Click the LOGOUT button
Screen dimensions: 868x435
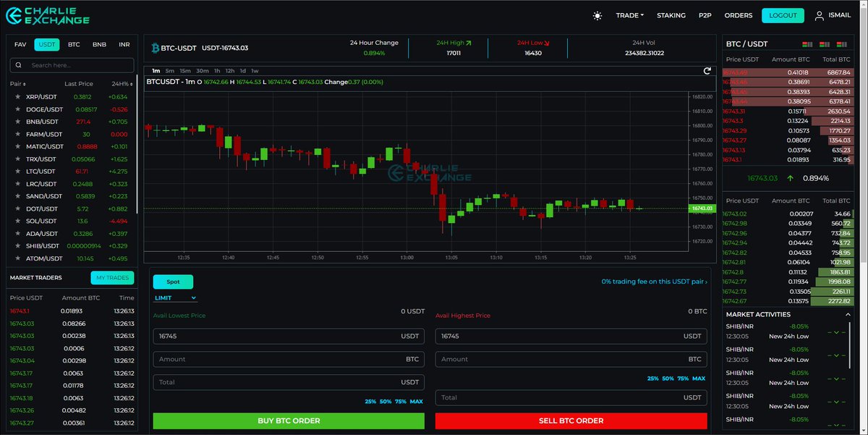point(783,15)
